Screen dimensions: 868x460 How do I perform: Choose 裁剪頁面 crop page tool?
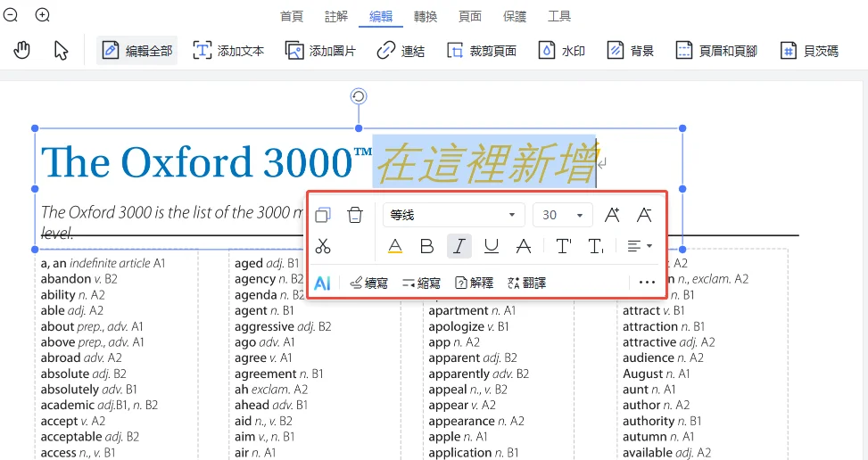[x=482, y=51]
